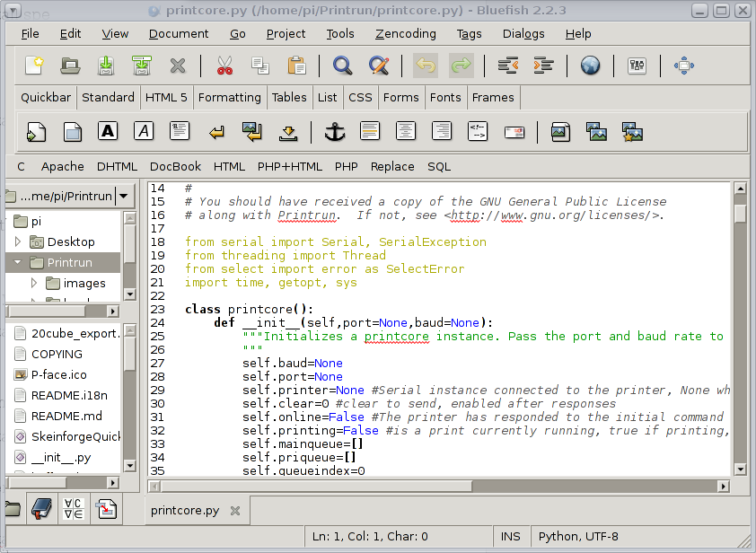Viewport: 756px width, 553px height.
Task: Insert an email link using the Email icon
Action: (x=514, y=132)
